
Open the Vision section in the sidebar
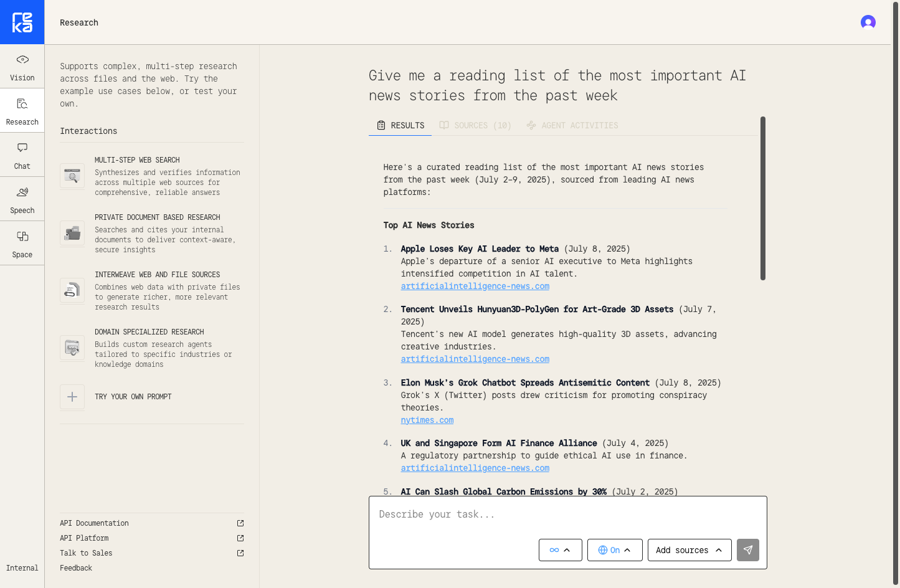click(22, 67)
